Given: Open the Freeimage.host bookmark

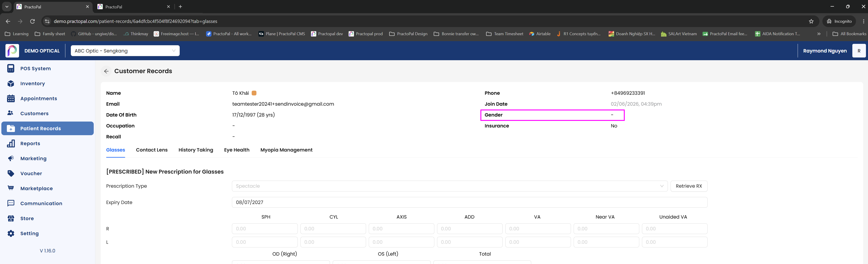Looking at the screenshot, I should (x=177, y=34).
